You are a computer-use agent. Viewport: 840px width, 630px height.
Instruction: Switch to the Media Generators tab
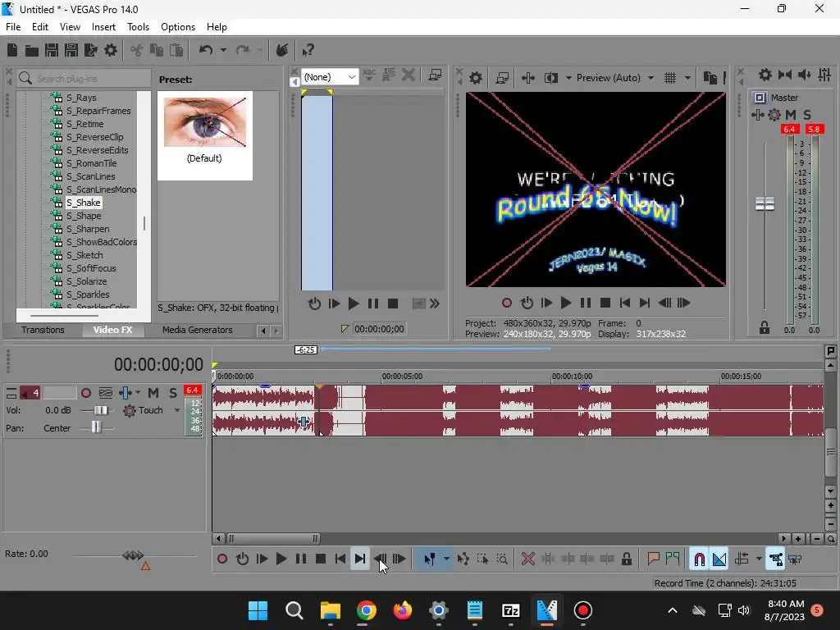point(197,330)
